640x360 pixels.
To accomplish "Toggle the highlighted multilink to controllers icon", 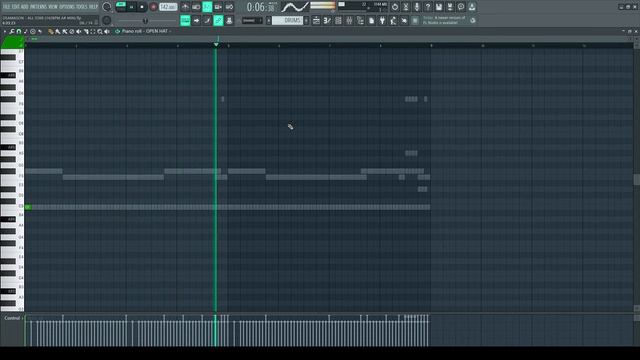I will click(x=218, y=20).
